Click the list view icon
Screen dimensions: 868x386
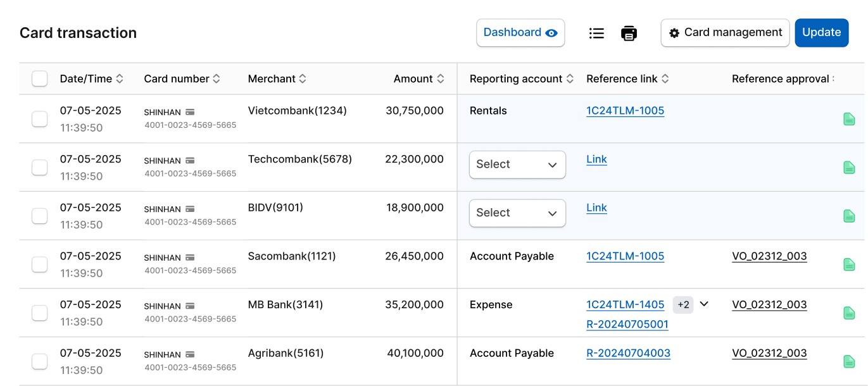(596, 33)
